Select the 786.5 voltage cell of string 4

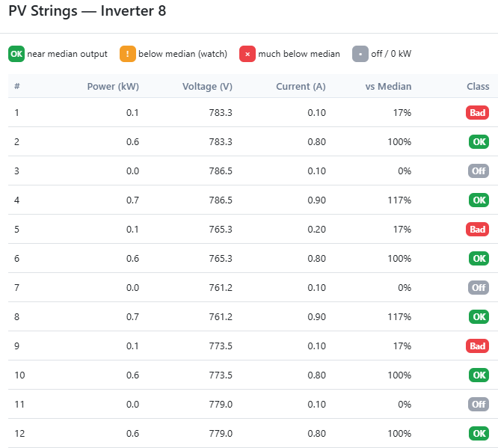[221, 200]
